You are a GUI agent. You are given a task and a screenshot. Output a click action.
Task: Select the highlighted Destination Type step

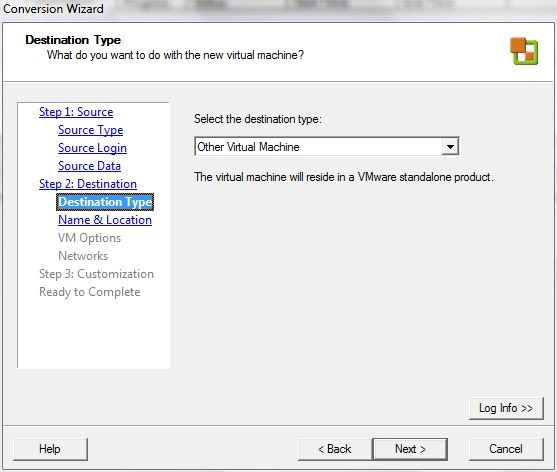105,202
